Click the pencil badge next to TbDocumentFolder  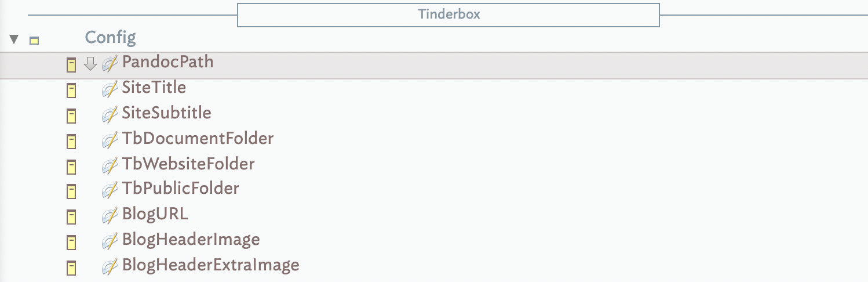[x=110, y=140]
